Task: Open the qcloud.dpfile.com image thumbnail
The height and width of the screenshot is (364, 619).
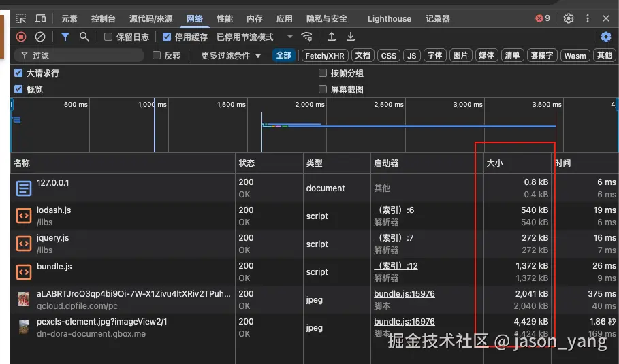Action: click(x=24, y=299)
